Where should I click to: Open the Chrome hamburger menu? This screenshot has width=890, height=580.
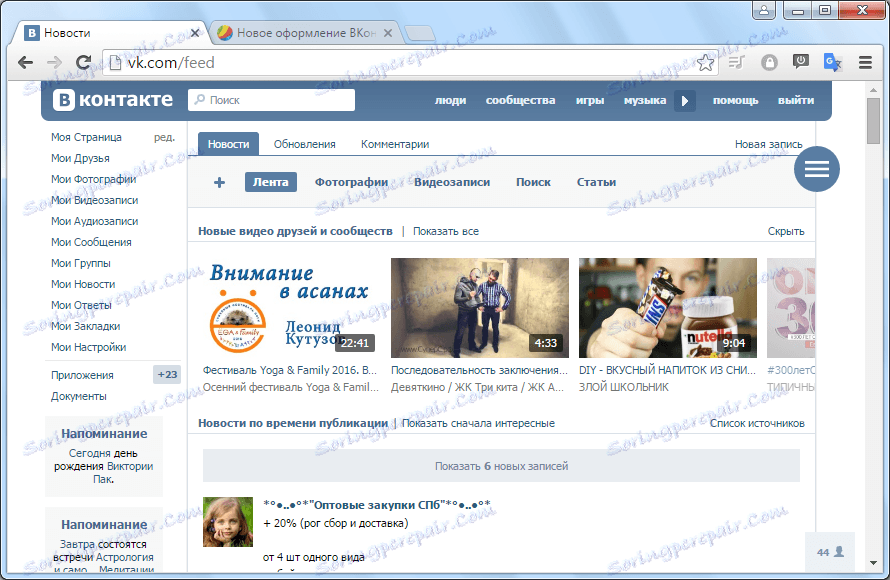pyautogui.click(x=865, y=62)
